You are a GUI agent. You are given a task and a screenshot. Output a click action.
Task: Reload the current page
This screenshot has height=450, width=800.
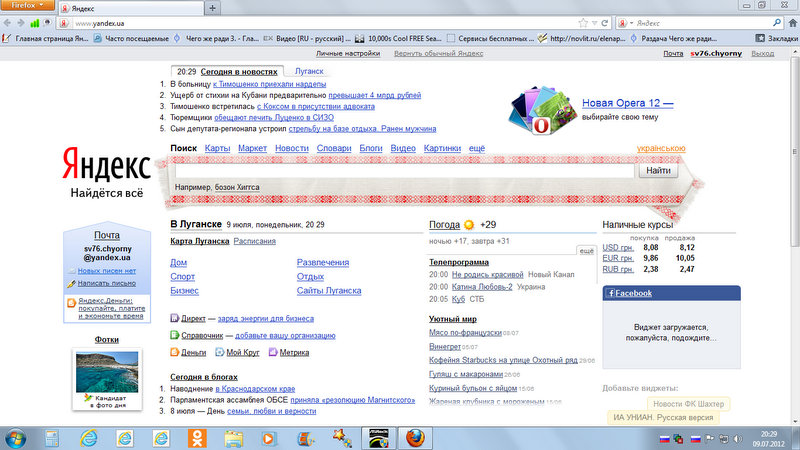pyautogui.click(x=605, y=23)
